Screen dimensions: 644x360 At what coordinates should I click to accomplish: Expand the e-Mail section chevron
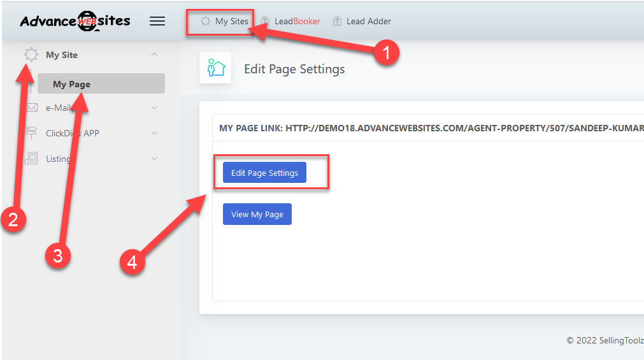coord(154,108)
